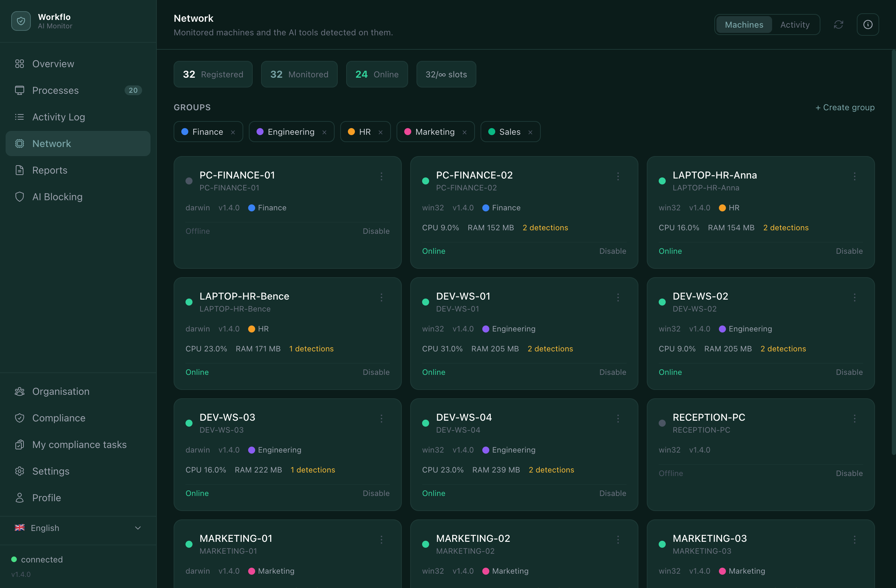Click the 1 detections link on DEV-WS-03
The image size is (896, 588).
coord(313,470)
